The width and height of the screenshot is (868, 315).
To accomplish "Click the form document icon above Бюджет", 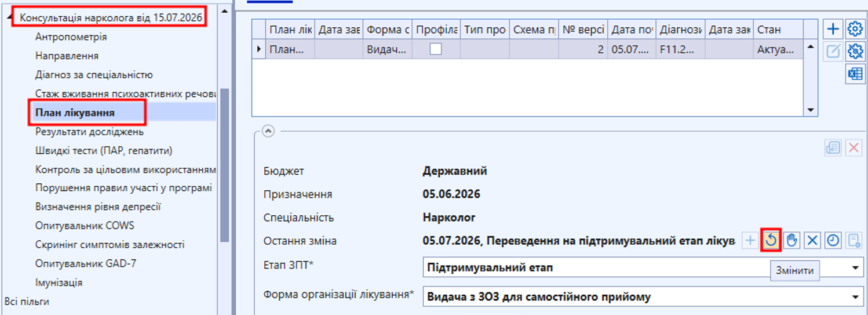I will click(x=833, y=148).
